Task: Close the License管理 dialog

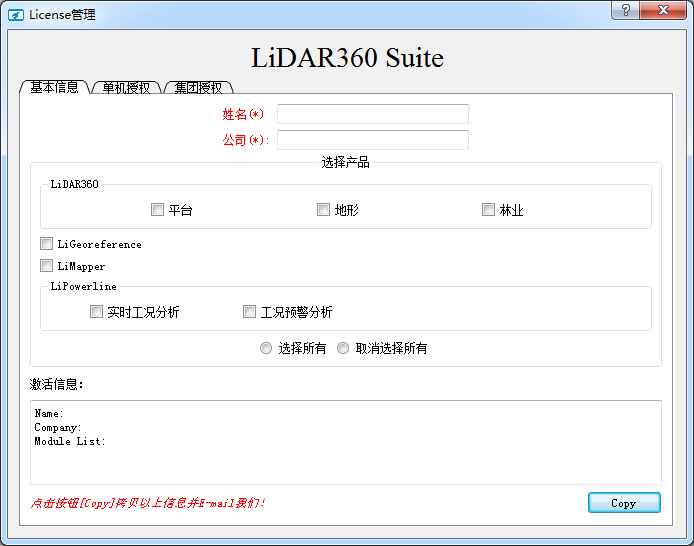Action: click(663, 10)
